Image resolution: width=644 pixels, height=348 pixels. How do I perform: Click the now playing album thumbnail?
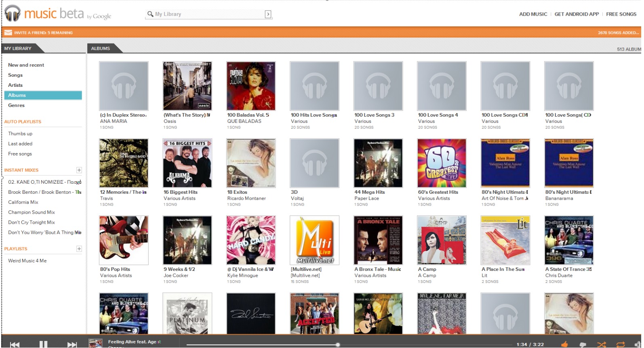click(95, 344)
